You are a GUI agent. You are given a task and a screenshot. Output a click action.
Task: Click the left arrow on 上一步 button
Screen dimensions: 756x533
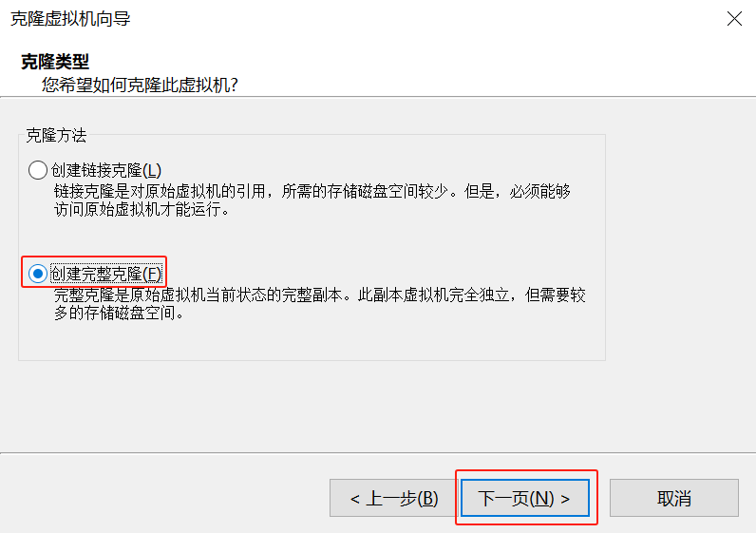[x=355, y=499]
